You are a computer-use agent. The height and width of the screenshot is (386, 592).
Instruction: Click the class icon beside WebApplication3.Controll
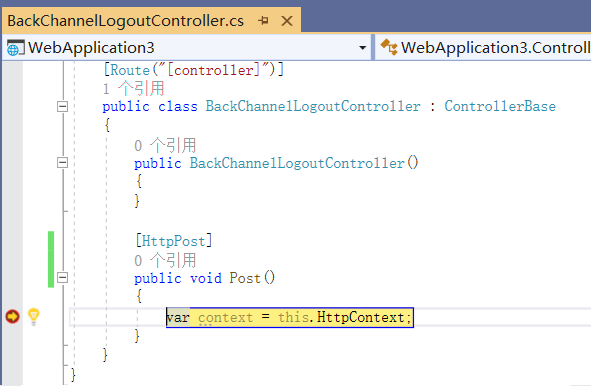click(x=389, y=48)
